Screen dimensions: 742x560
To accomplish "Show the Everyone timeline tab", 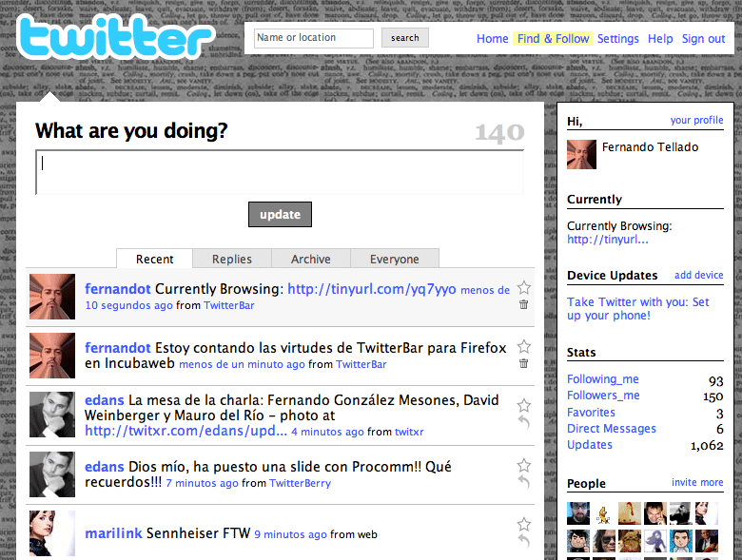I will coord(394,259).
